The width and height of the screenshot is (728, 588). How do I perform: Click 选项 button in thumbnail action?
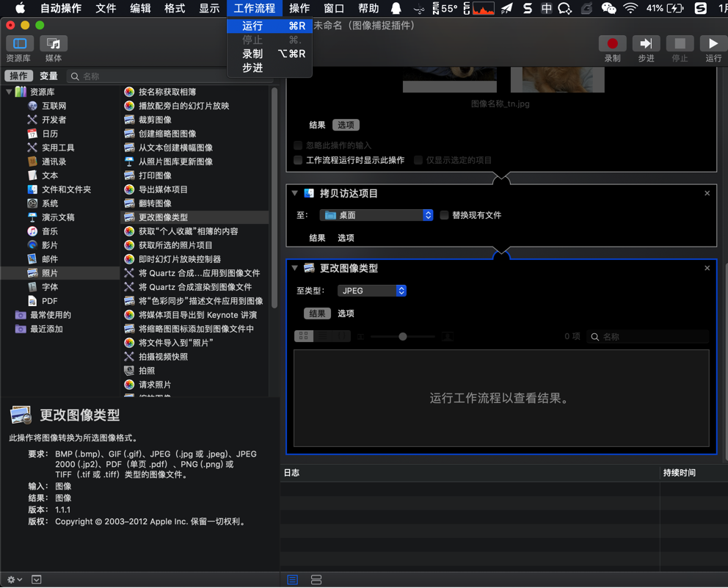pyautogui.click(x=346, y=125)
